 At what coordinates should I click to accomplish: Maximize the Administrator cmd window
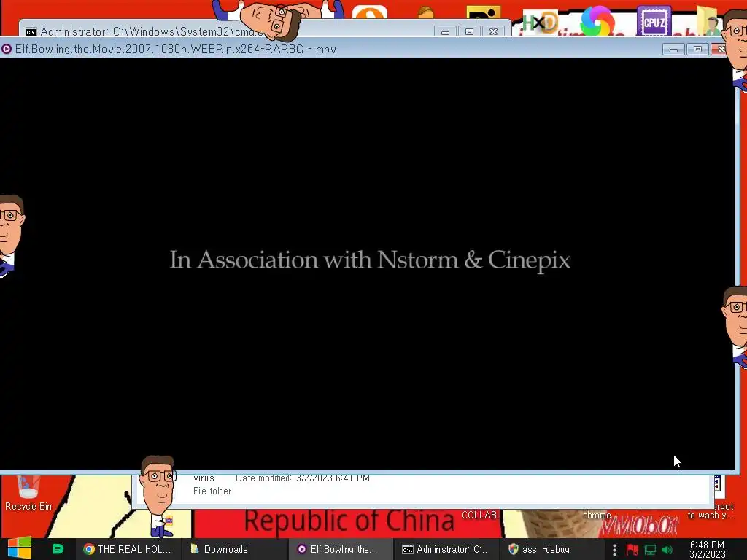pyautogui.click(x=469, y=31)
